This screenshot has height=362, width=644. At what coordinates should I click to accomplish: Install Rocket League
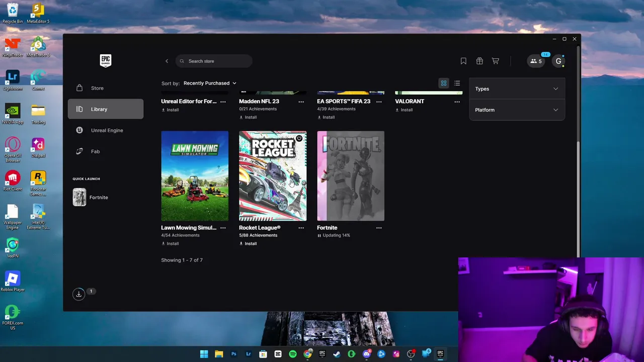[248, 243]
